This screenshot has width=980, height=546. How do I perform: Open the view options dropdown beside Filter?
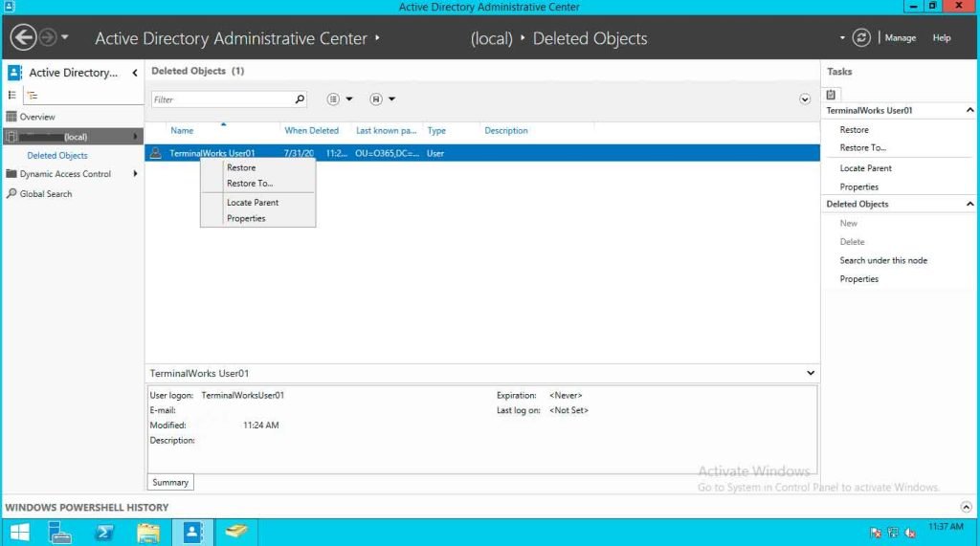pos(339,99)
